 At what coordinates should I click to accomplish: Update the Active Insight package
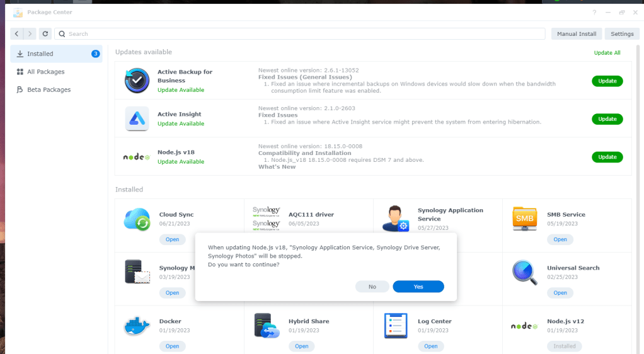coord(607,118)
